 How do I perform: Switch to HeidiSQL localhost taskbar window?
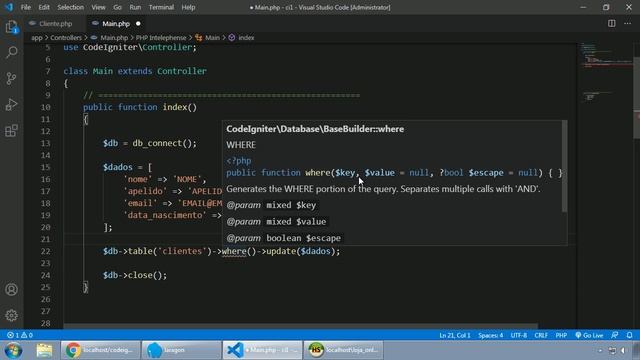point(343,350)
